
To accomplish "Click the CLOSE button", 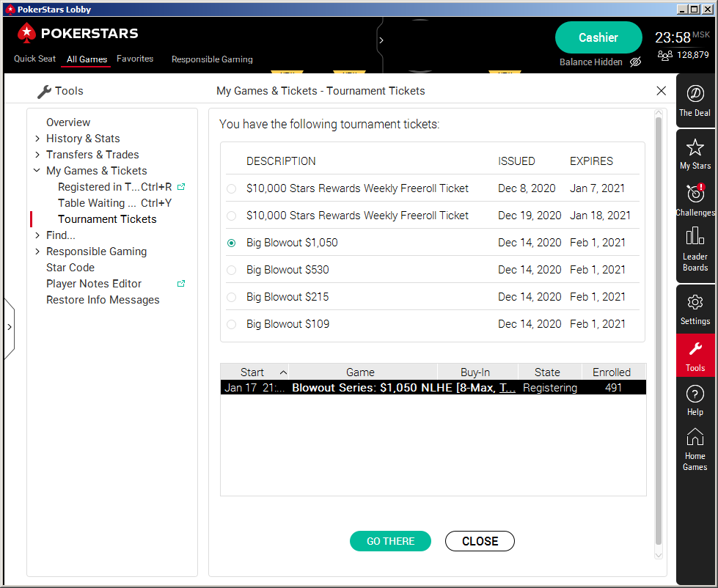I will tap(480, 541).
